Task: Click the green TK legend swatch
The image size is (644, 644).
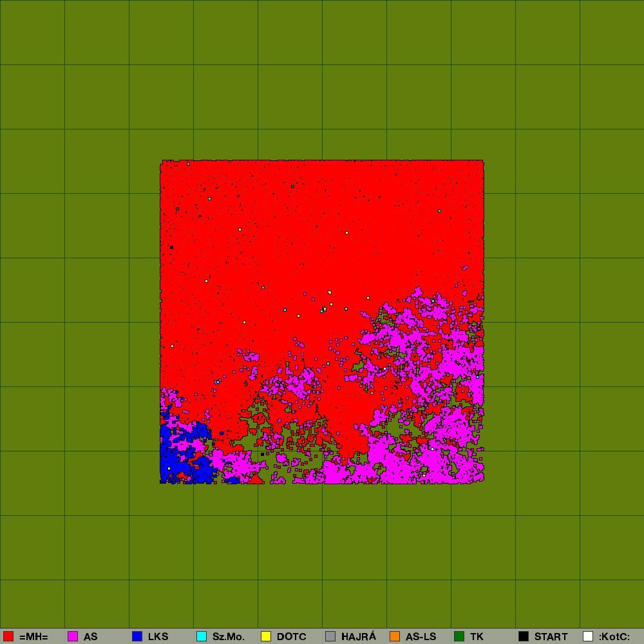Action: pyautogui.click(x=459, y=636)
